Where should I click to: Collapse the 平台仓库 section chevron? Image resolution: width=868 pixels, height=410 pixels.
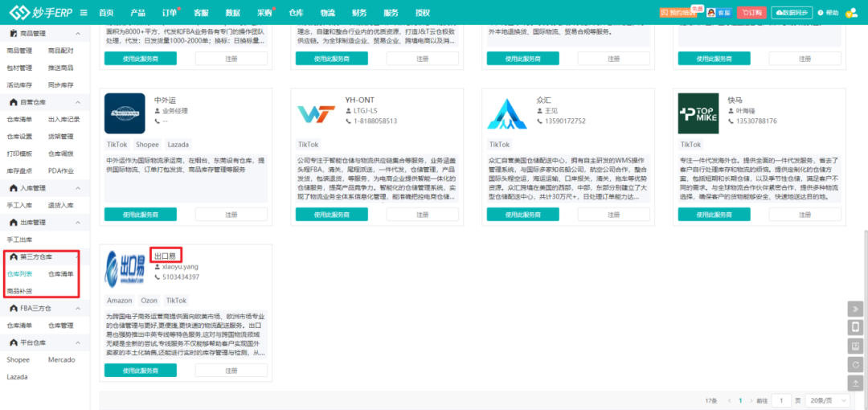coord(78,343)
